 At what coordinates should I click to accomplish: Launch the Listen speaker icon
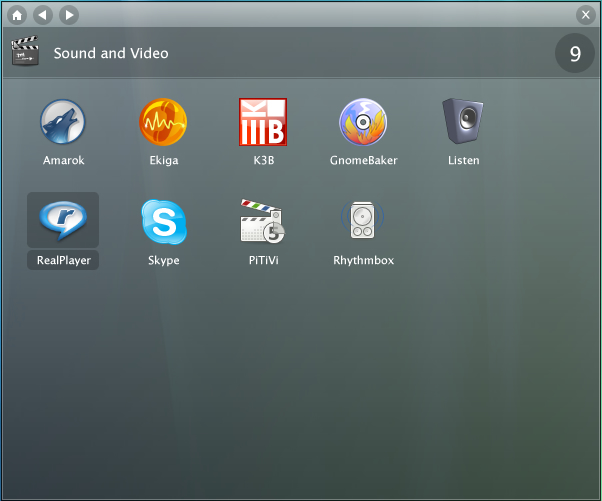tap(463, 121)
